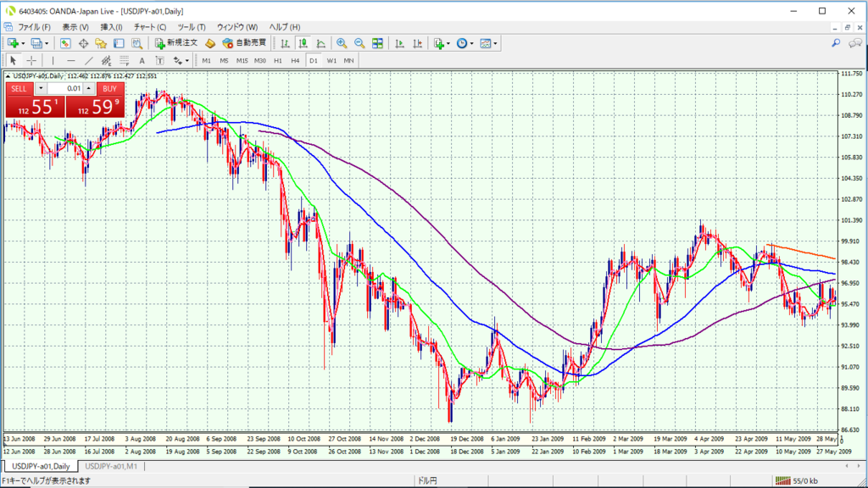This screenshot has height=488, width=868.
Task: Open the Periodicity clock dropdown arrow
Action: 471,44
